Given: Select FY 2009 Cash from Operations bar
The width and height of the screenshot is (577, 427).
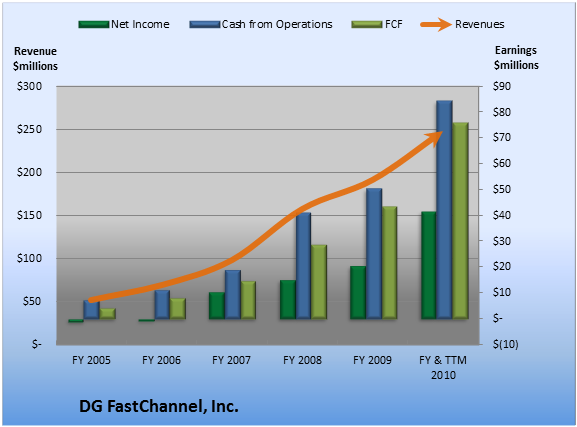Looking at the screenshot, I should [x=374, y=254].
